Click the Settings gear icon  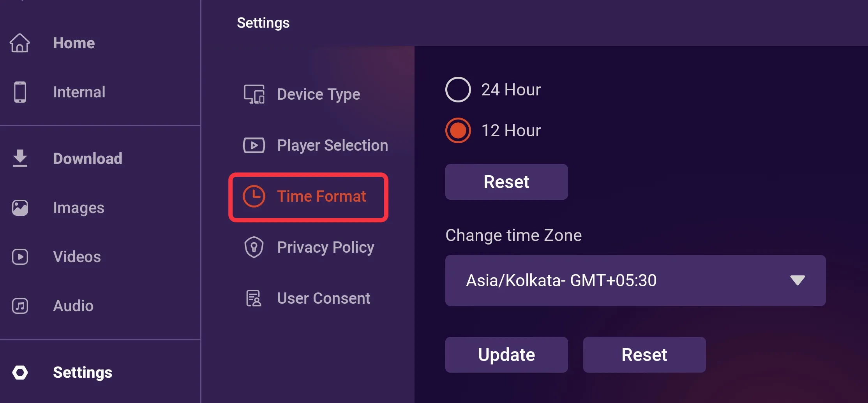20,372
